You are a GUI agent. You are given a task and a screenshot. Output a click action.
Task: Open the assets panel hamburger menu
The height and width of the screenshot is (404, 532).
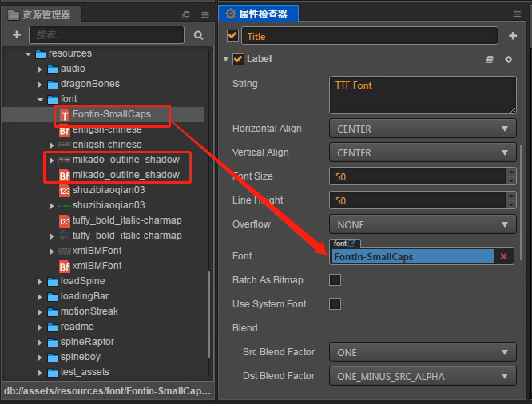[x=205, y=14]
